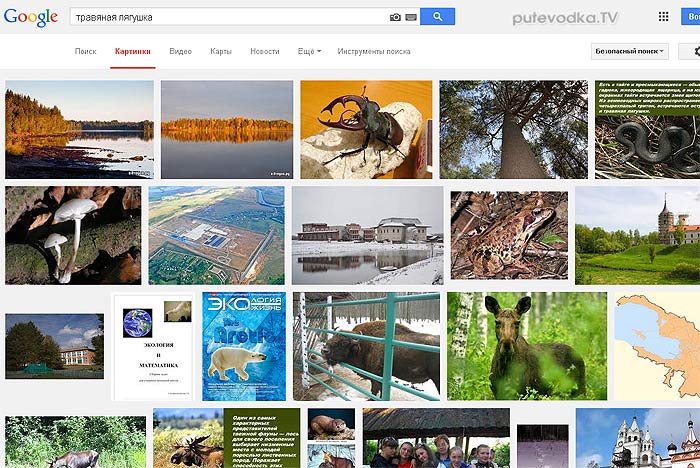This screenshot has width=700, height=468.
Task: Go to the Новости tab
Action: (x=265, y=51)
